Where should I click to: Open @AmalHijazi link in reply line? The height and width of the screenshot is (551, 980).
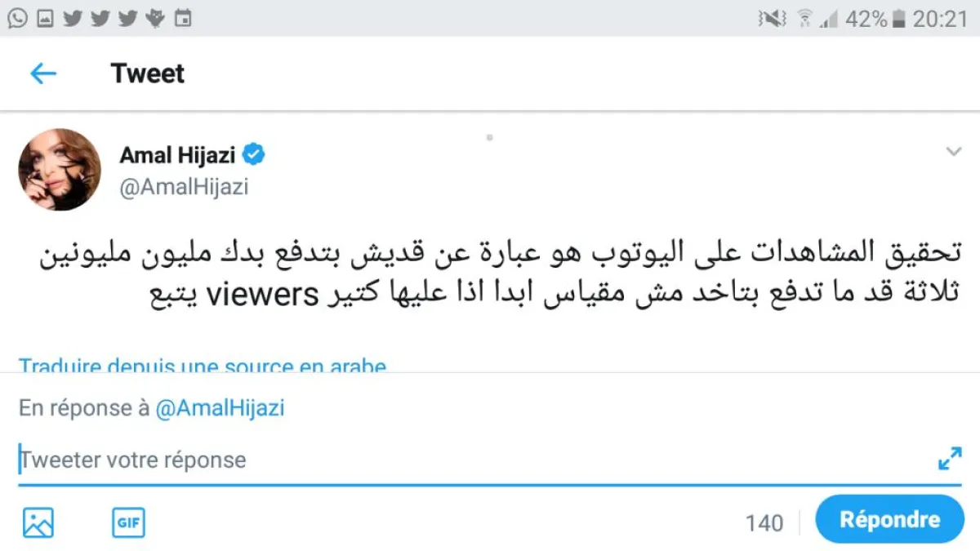click(220, 407)
